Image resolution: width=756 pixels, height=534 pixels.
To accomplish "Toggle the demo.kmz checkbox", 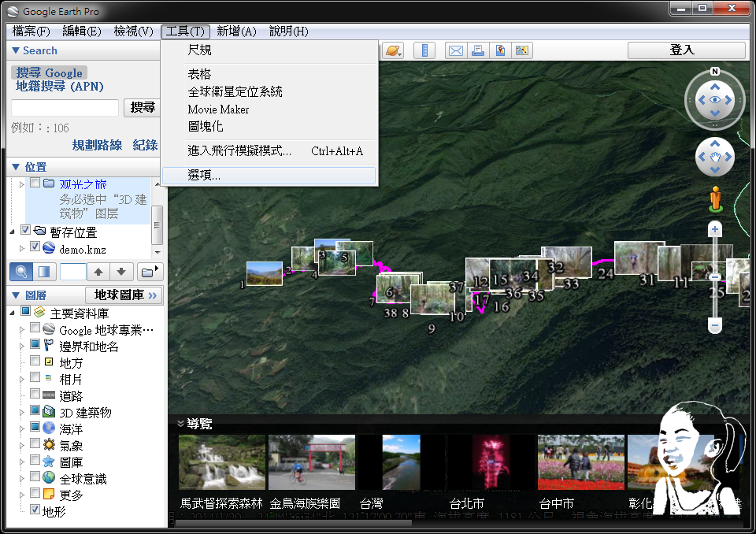I will point(35,247).
